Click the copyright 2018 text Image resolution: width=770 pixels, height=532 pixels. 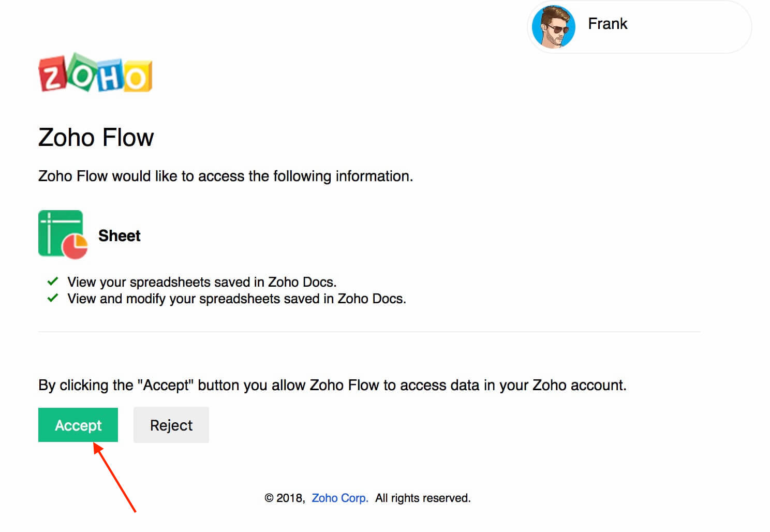[285, 498]
